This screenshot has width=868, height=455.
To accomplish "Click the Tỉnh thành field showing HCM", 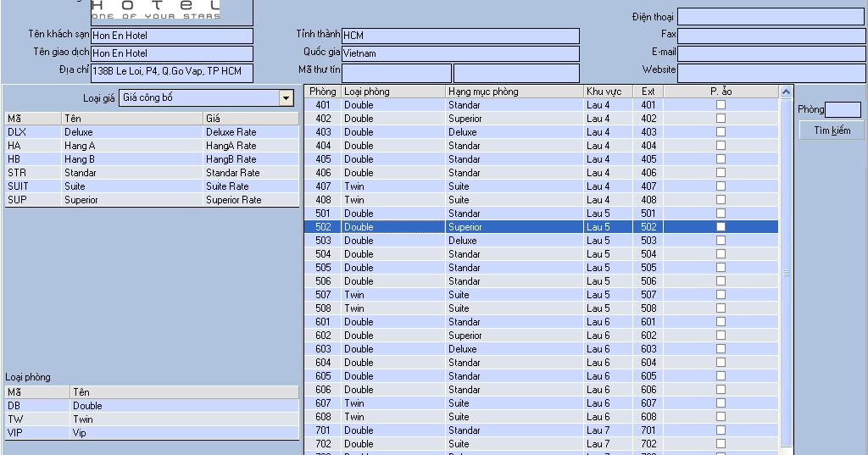I will pyautogui.click(x=460, y=36).
